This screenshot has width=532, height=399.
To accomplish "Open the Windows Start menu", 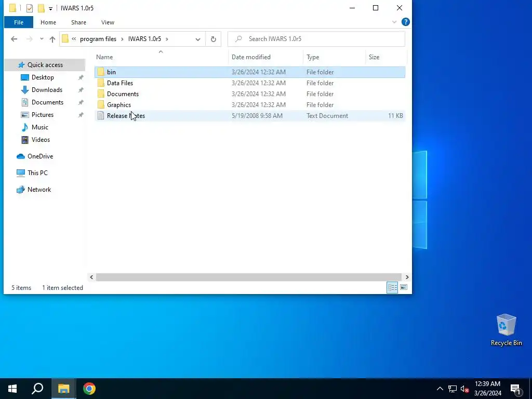I will pos(12,389).
